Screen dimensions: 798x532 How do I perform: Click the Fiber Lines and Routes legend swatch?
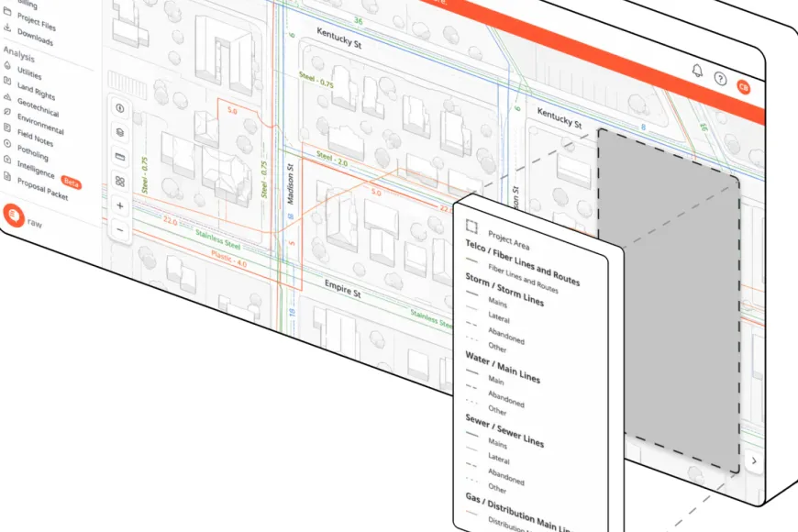[471, 260]
